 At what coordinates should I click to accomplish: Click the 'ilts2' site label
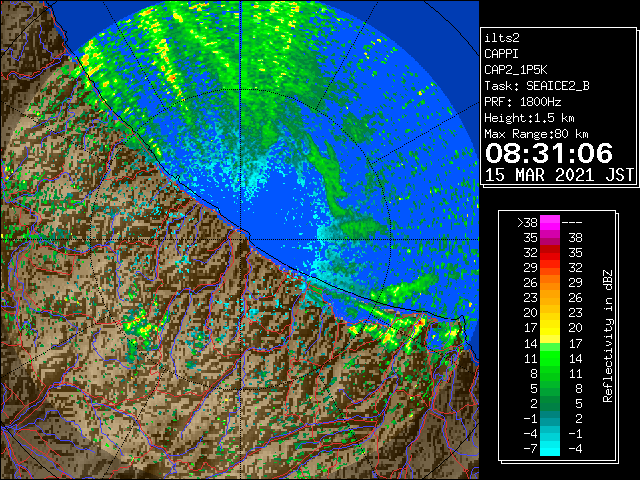[502, 38]
